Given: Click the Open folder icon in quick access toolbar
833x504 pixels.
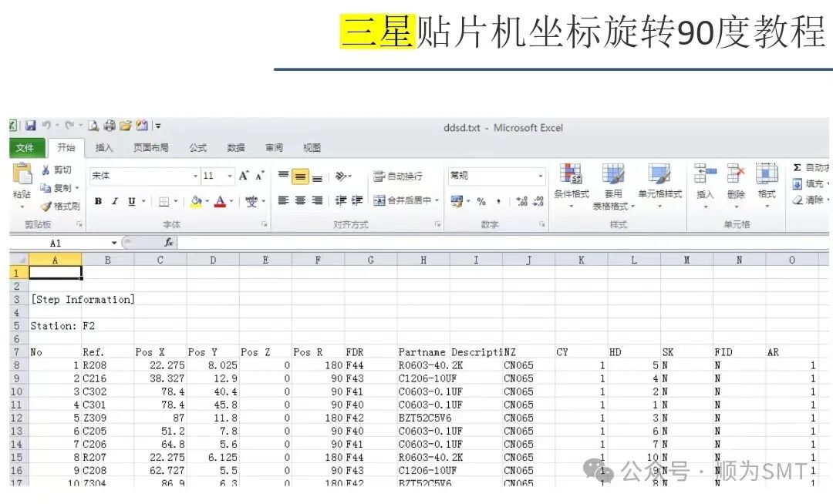Looking at the screenshot, I should tap(126, 126).
